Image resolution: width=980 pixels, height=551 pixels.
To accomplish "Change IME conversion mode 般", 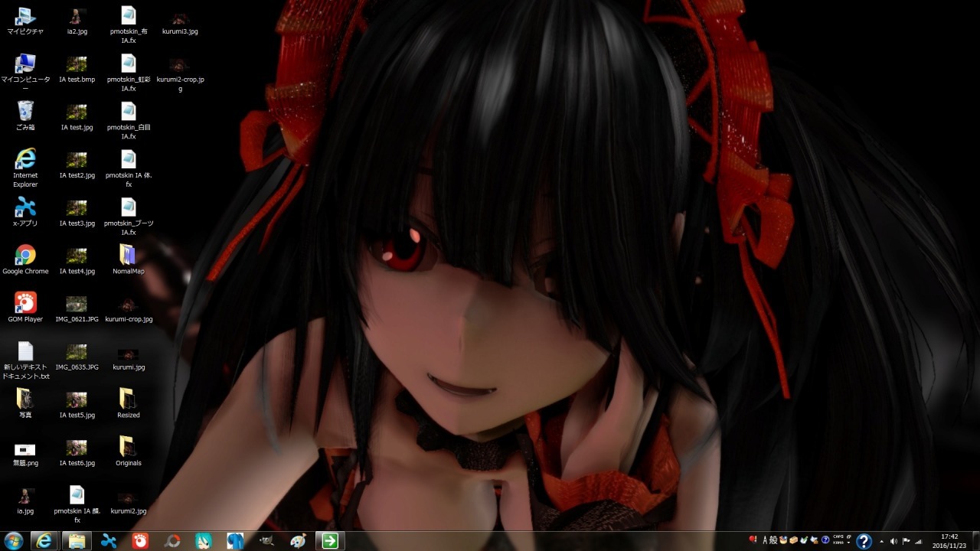I will point(773,540).
